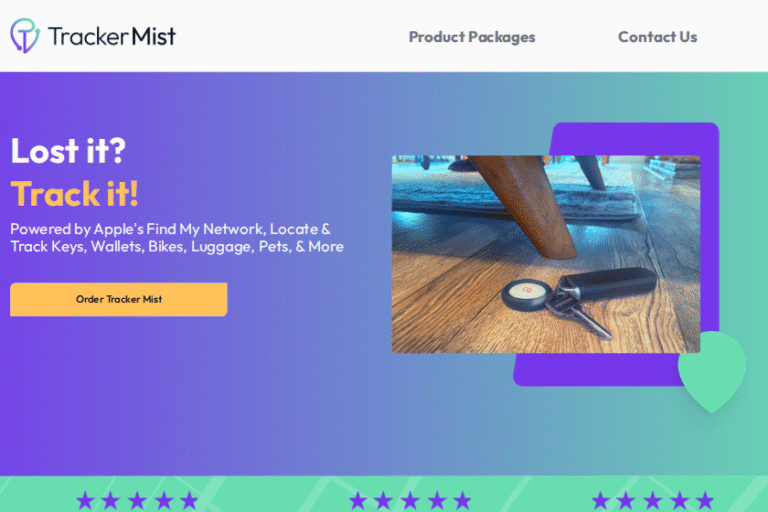Click the last star of the right rating
768x512 pixels.
(705, 501)
